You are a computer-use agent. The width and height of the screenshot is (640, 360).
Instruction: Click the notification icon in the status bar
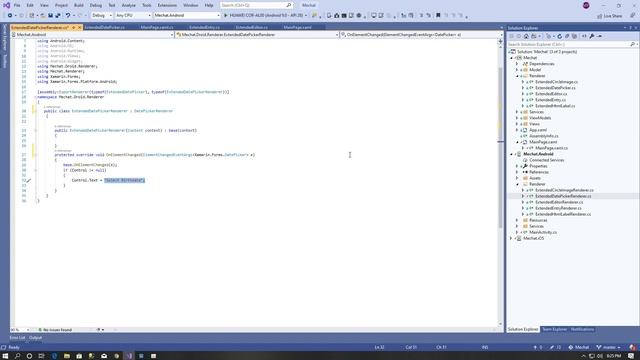632,347
